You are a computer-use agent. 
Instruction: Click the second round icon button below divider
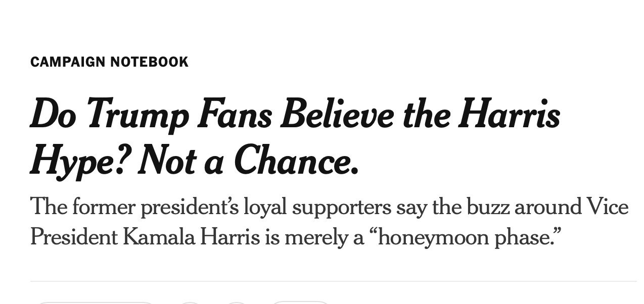point(236,302)
